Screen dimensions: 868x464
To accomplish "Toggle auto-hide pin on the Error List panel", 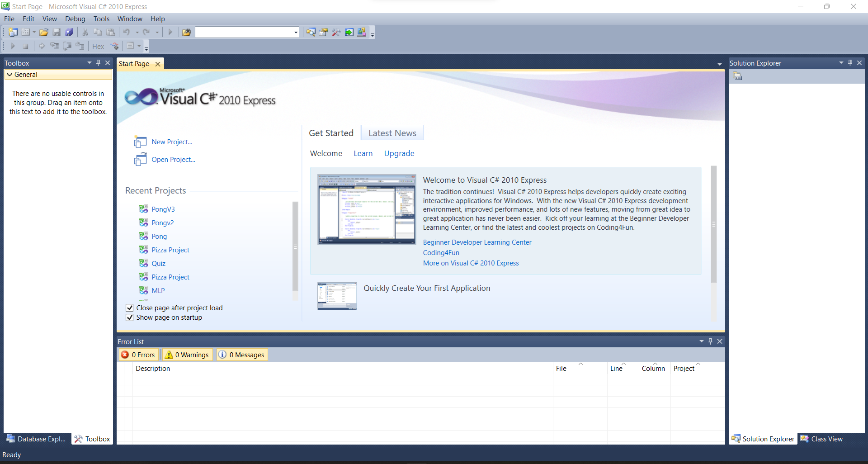I will pyautogui.click(x=711, y=341).
